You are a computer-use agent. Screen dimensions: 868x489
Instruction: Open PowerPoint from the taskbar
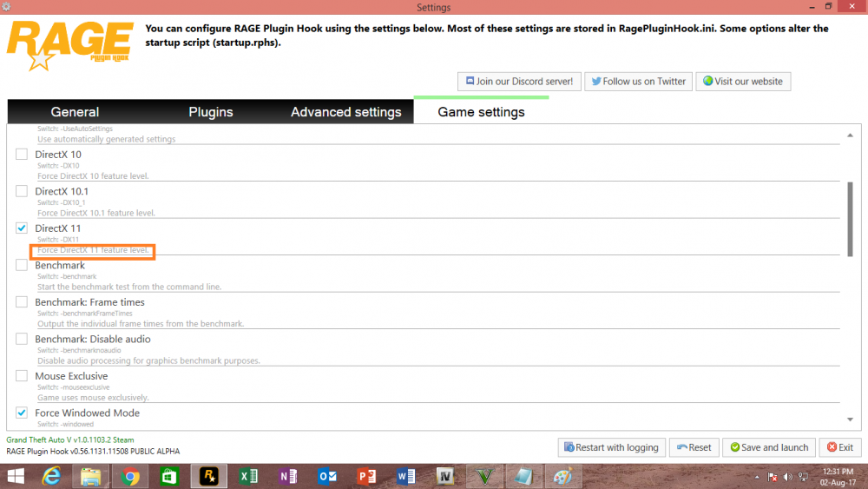pos(366,476)
